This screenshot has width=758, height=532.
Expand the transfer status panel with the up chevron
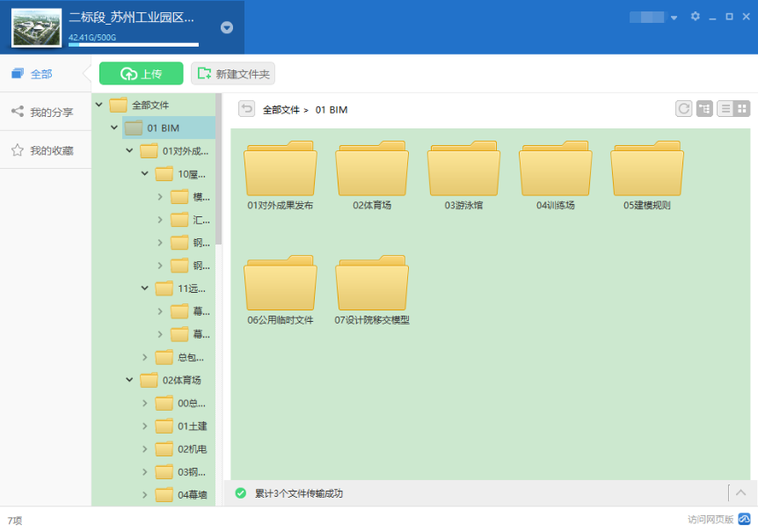(740, 493)
